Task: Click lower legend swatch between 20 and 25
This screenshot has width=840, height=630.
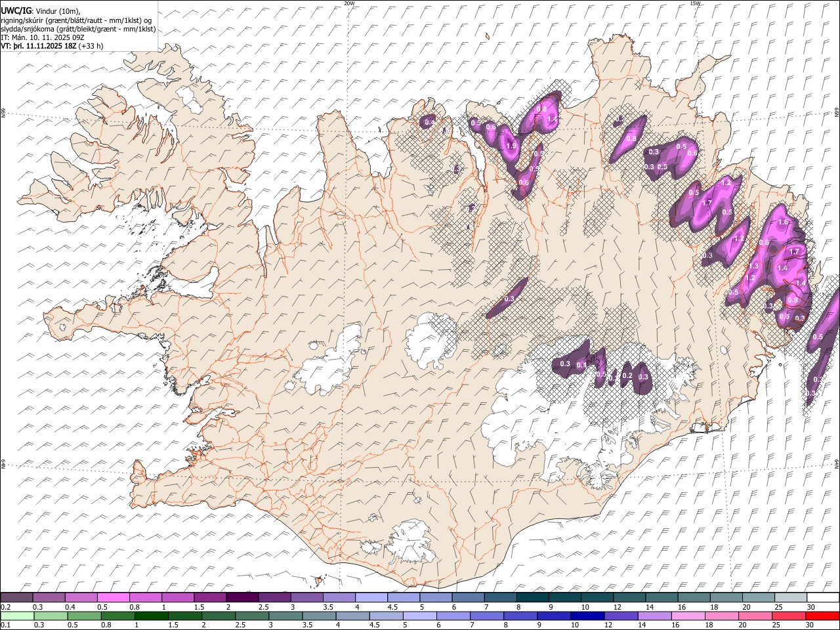Action: (754, 616)
